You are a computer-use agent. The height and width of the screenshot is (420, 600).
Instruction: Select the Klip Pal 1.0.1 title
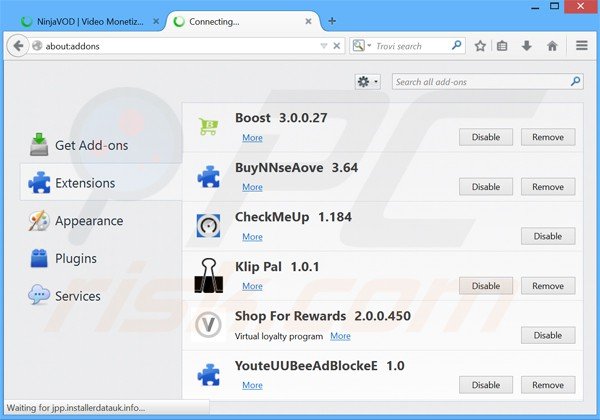tap(277, 267)
